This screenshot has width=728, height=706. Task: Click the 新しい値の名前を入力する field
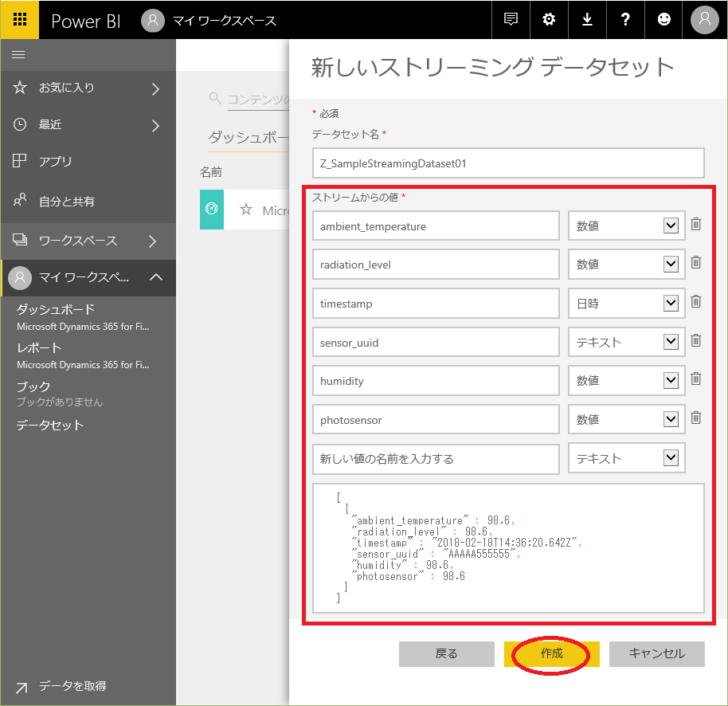tap(436, 459)
